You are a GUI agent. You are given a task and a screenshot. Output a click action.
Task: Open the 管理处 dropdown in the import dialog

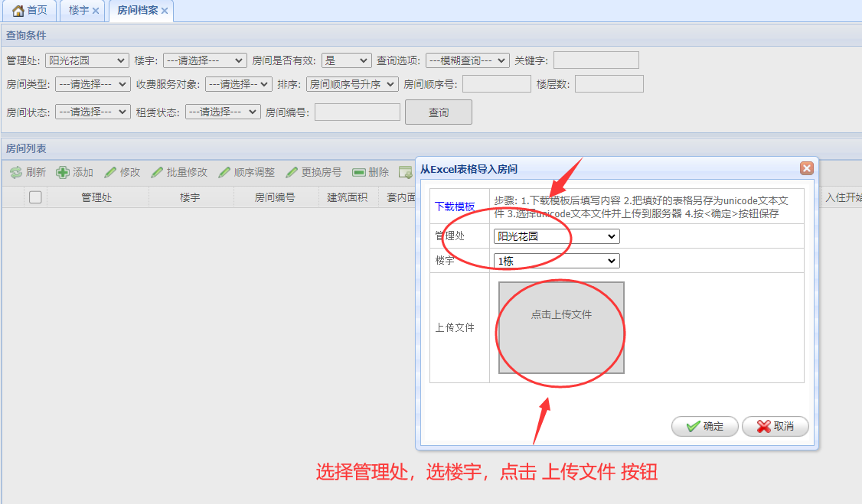pos(557,236)
